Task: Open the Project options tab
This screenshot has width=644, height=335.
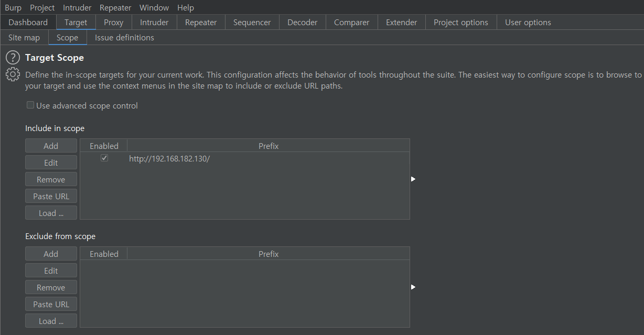Action: click(x=461, y=23)
